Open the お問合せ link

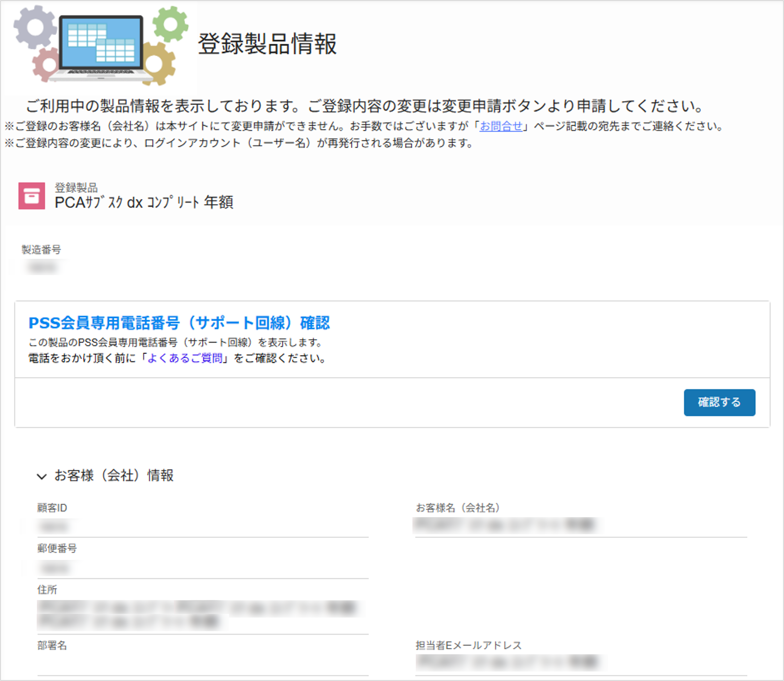coord(501,127)
